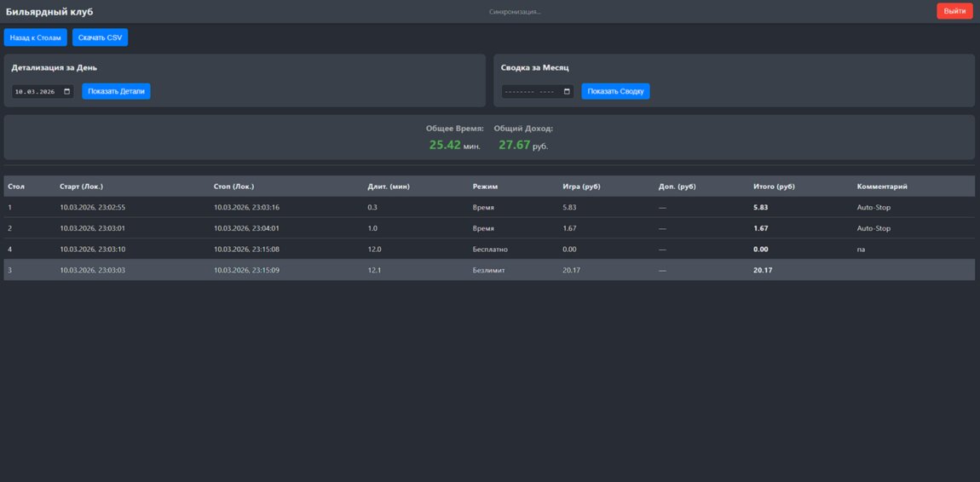Open calendar picker icon in daily date field

[x=67, y=91]
